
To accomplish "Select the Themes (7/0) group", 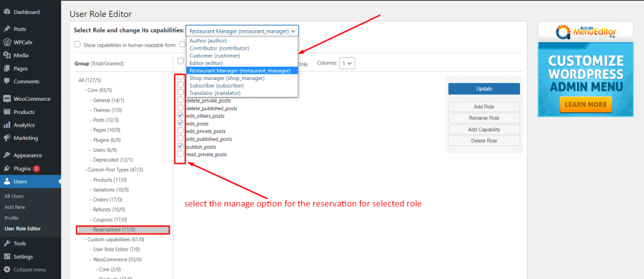I will pyautogui.click(x=106, y=110).
